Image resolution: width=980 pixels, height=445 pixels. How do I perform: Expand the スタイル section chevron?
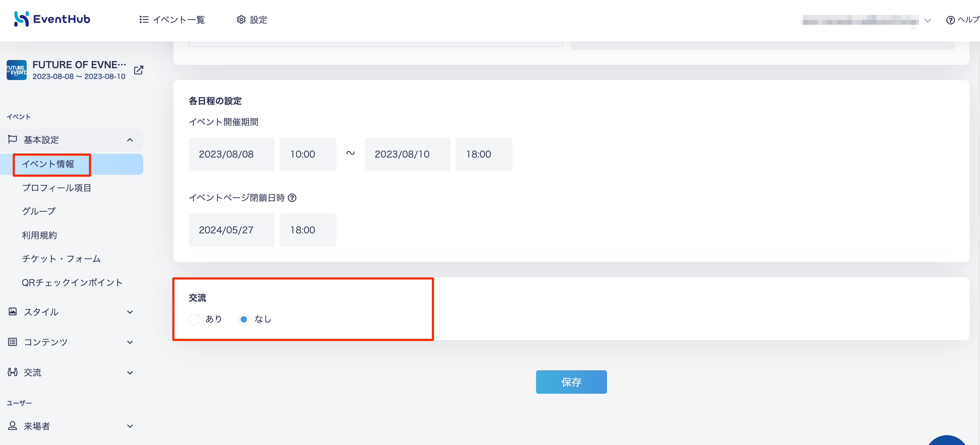[130, 312]
